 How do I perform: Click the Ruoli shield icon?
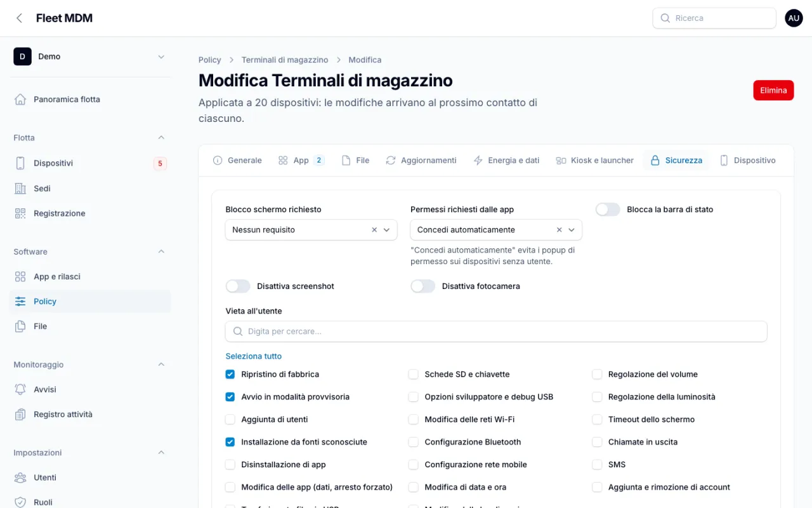tap(20, 502)
